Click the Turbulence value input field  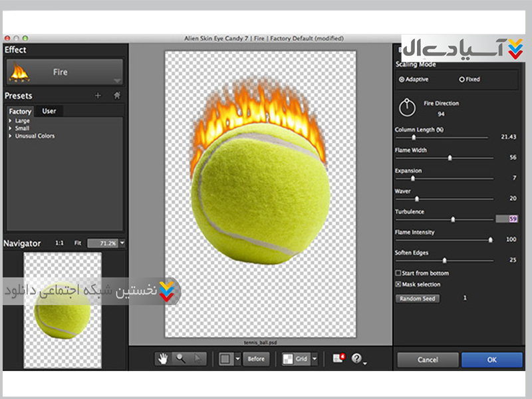(x=506, y=219)
